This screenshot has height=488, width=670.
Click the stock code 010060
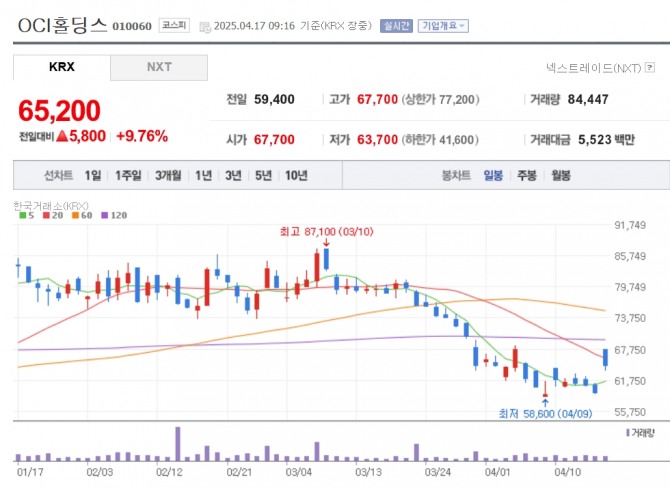pos(132,26)
